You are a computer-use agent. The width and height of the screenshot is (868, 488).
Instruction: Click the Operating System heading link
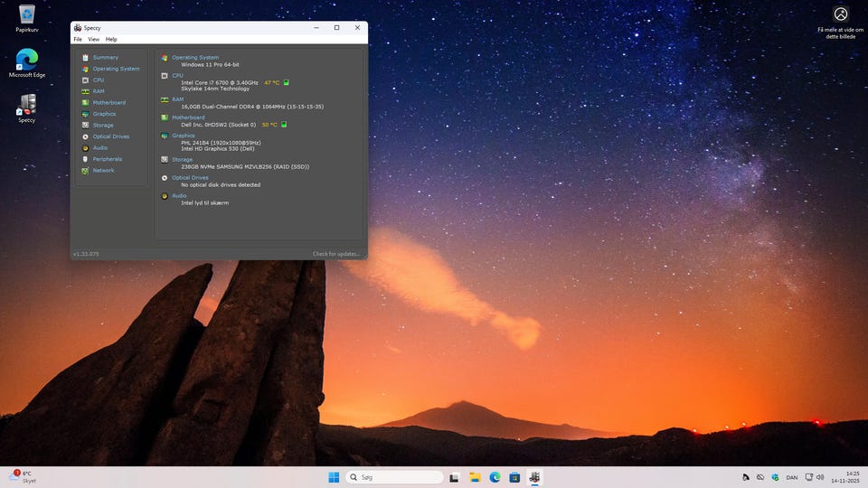195,58
